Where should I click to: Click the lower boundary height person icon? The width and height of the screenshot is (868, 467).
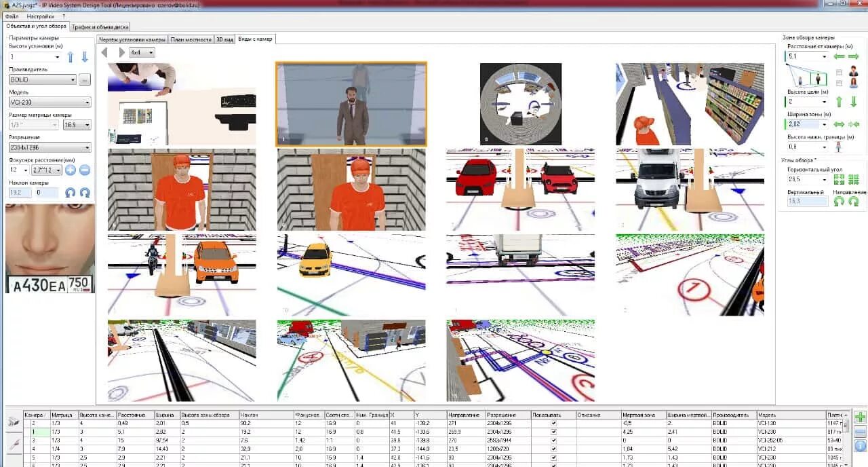tap(839, 147)
